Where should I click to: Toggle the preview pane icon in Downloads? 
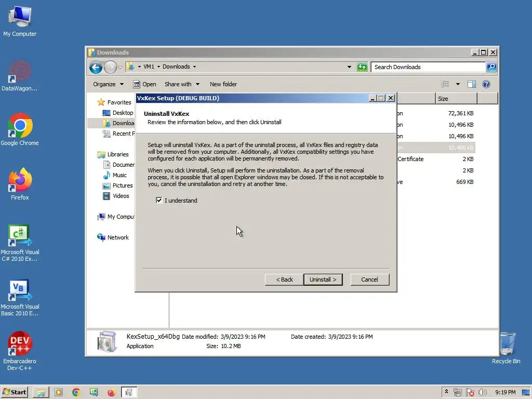pos(472,84)
